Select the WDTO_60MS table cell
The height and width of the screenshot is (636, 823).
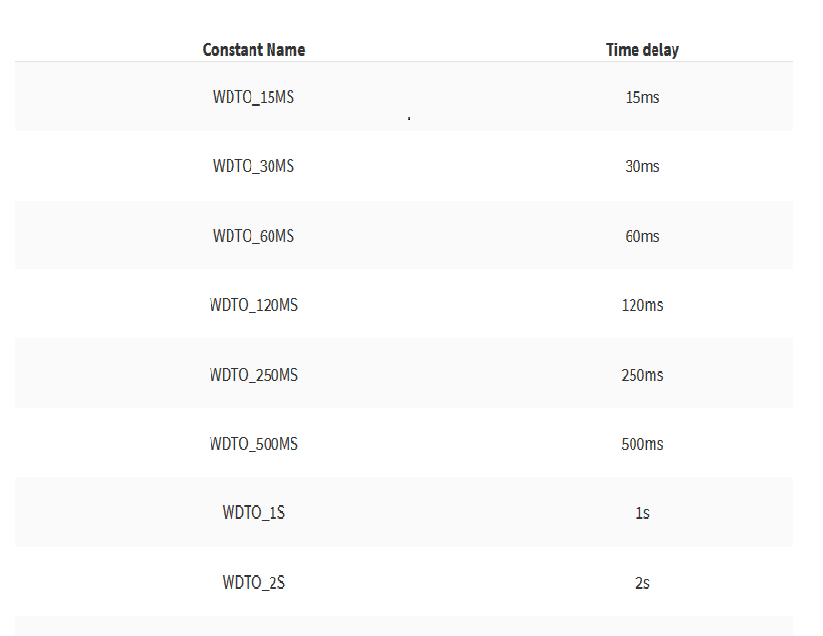254,236
